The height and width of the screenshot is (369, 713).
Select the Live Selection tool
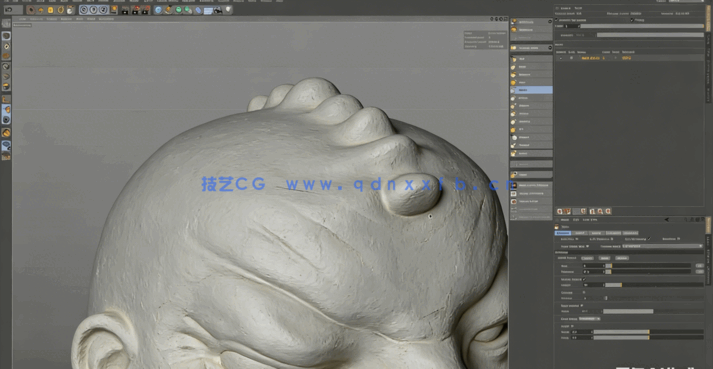pyautogui.click(x=31, y=10)
